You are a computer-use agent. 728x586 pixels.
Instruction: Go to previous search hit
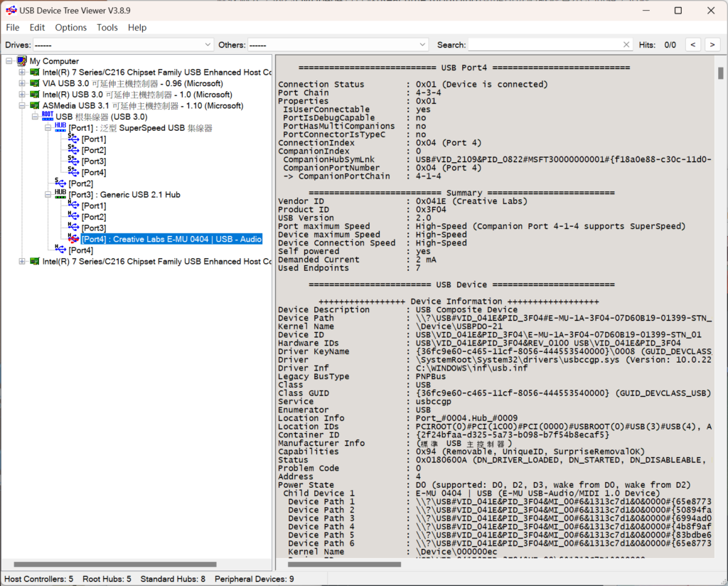pyautogui.click(x=692, y=45)
